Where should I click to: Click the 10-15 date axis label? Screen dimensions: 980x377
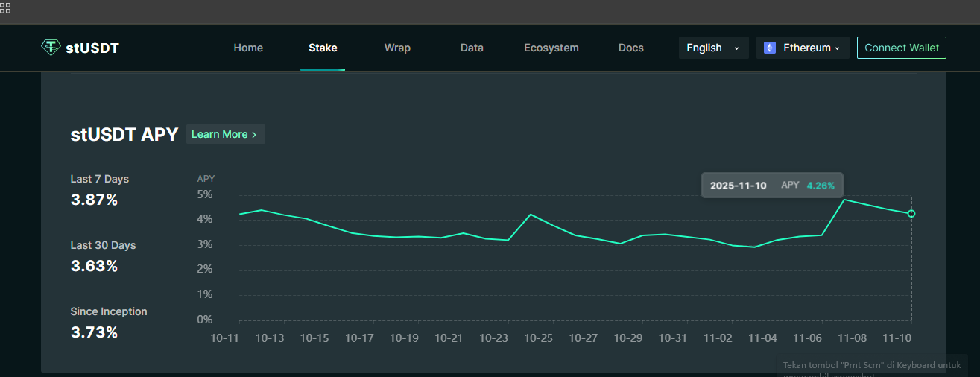pyautogui.click(x=314, y=338)
